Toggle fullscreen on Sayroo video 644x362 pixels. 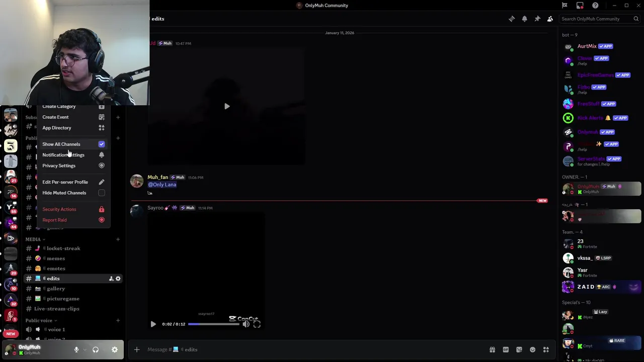click(x=257, y=324)
